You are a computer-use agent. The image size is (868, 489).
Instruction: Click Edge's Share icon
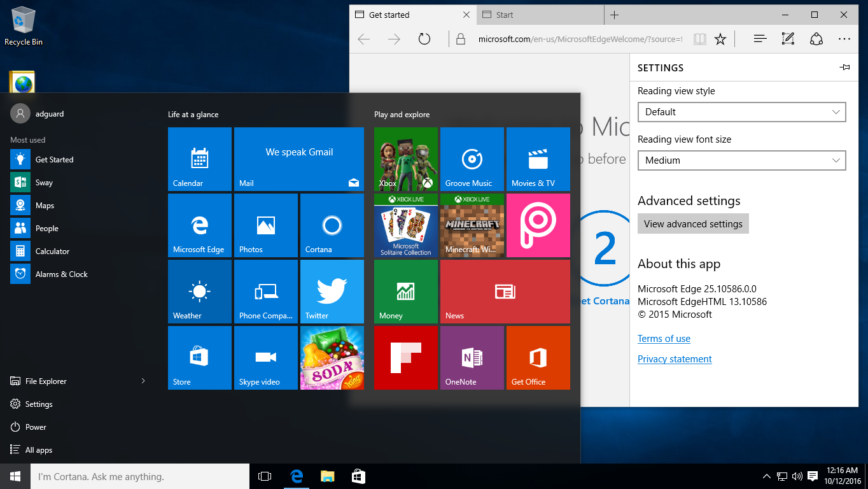click(816, 39)
